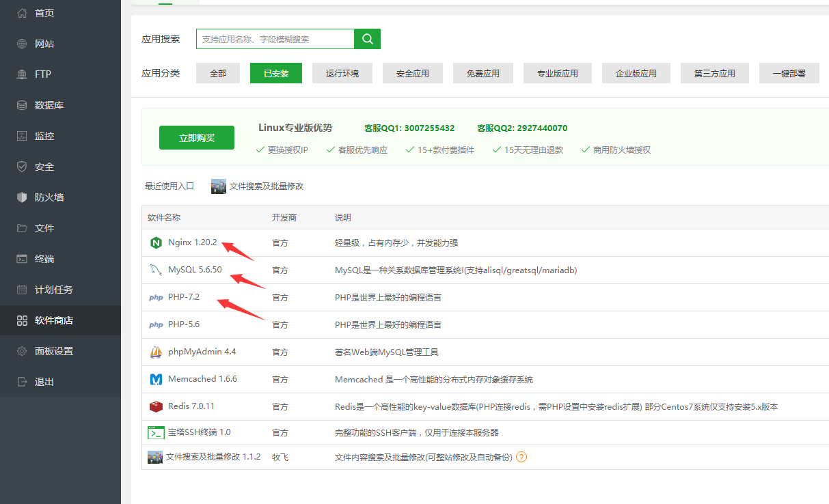Click the PHP-7.2 icon

[x=156, y=297]
